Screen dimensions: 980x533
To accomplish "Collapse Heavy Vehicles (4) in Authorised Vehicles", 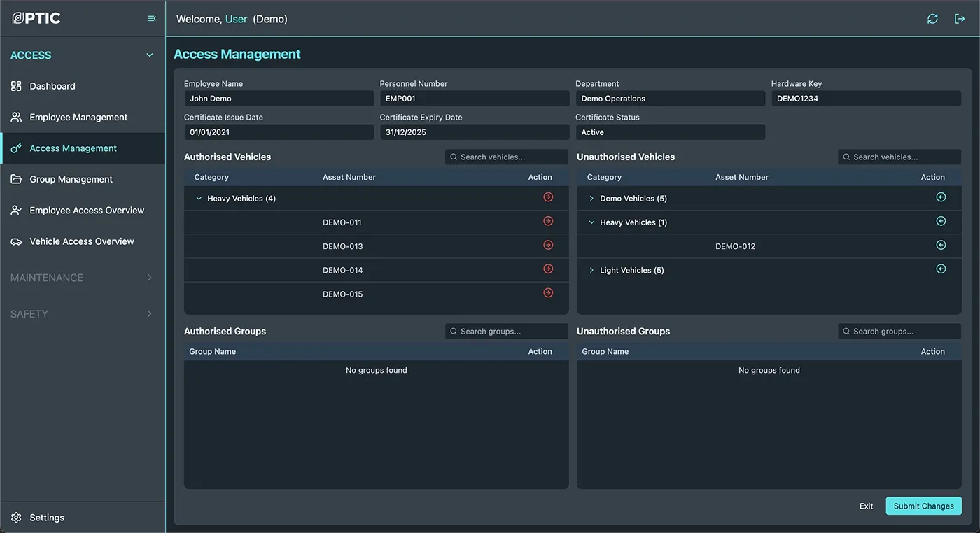I will coord(199,199).
